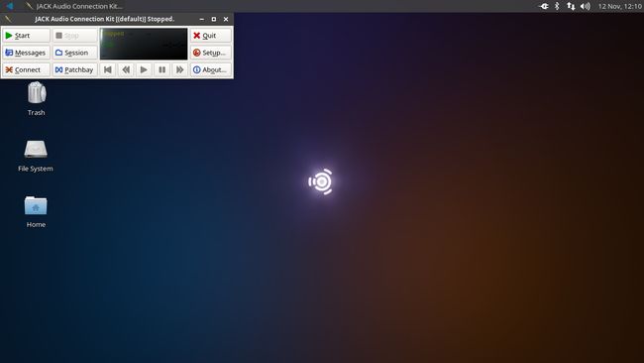This screenshot has height=363, width=644.
Task: Open the power manager tray icon
Action: (544, 6)
